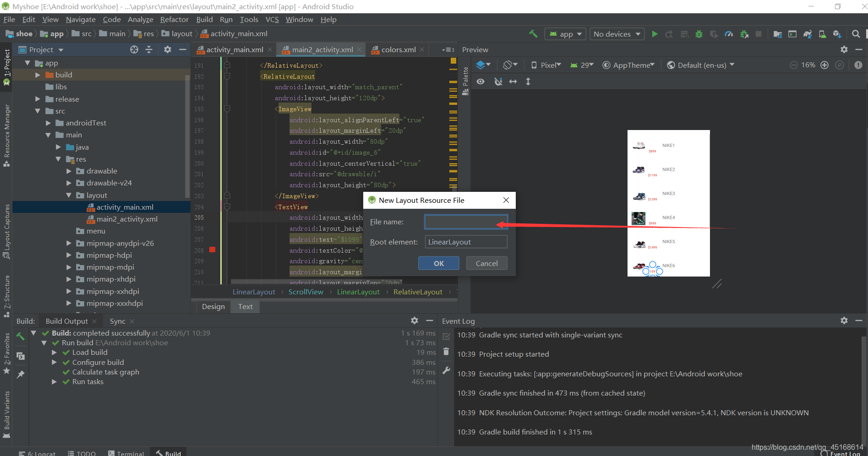The image size is (868, 456).
Task: Open the No devices dropdown
Action: pyautogui.click(x=617, y=33)
